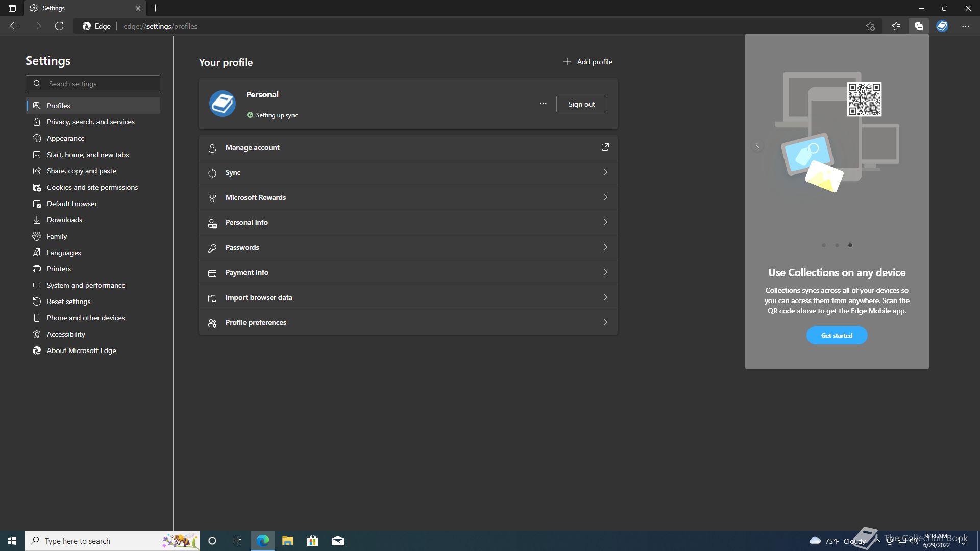Click Add profile button
Screen dimensions: 980x551
coord(587,62)
